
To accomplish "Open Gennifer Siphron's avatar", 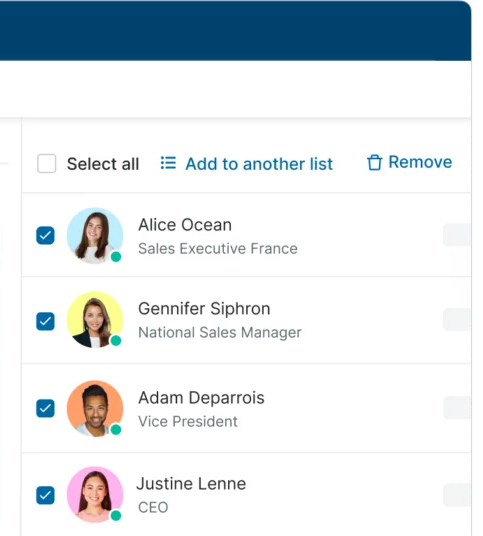I will [x=95, y=320].
